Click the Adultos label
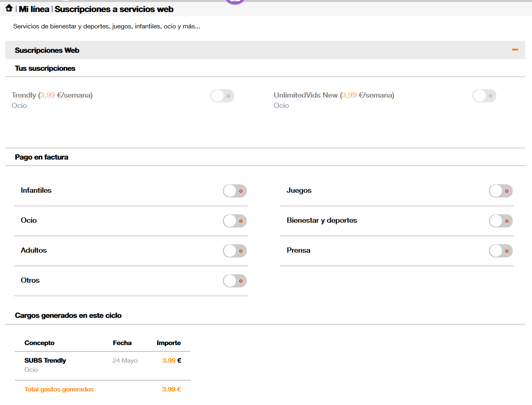 [x=34, y=250]
